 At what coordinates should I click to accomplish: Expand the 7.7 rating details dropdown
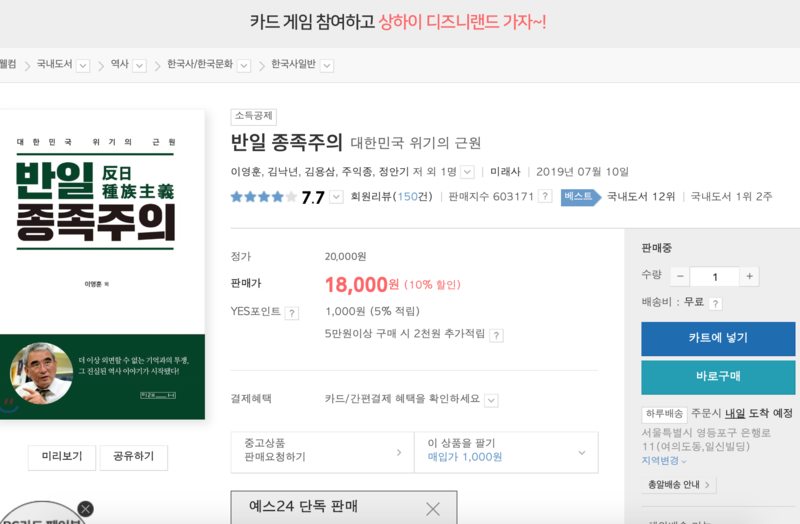click(x=336, y=197)
